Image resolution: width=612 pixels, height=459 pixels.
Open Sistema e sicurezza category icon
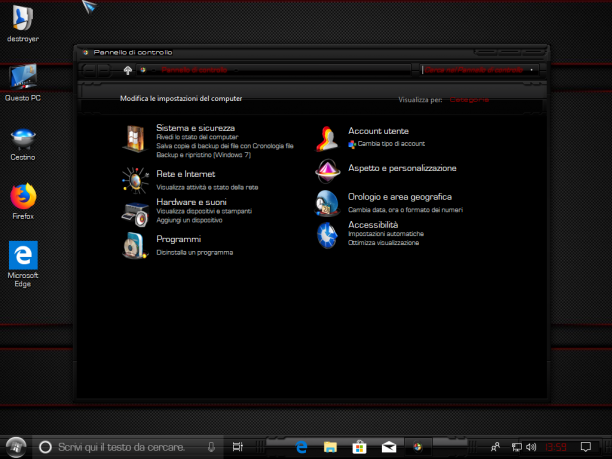[x=135, y=138]
